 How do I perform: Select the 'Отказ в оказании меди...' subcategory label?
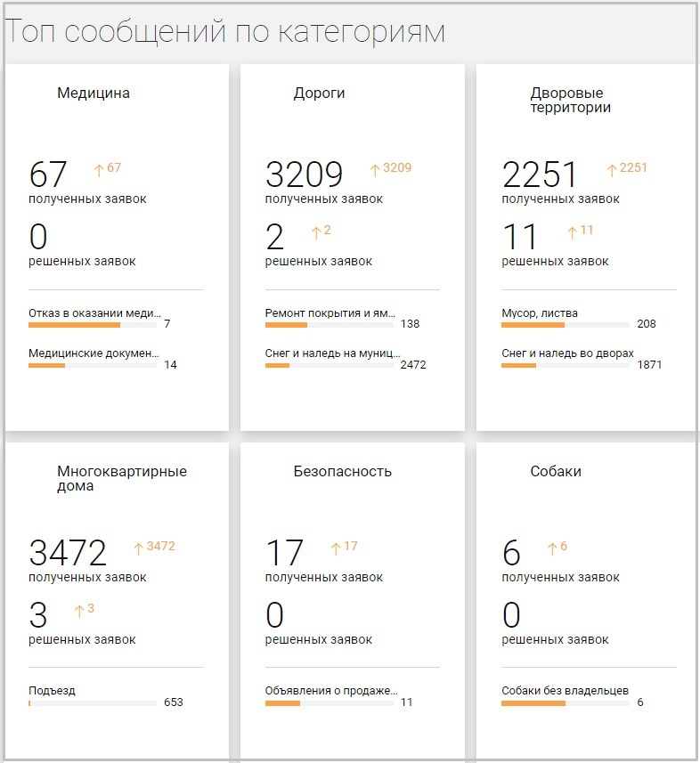pyautogui.click(x=94, y=313)
